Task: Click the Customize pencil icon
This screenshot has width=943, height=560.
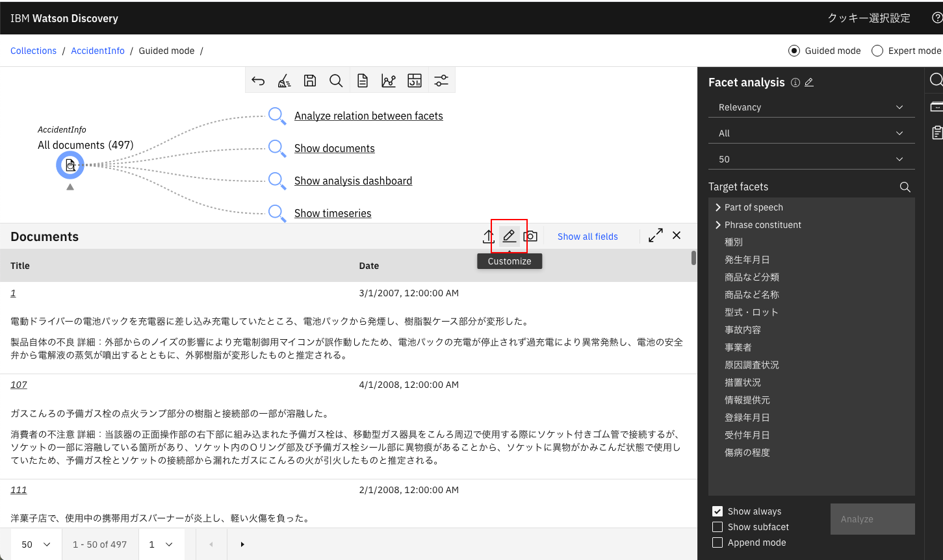Action: pyautogui.click(x=510, y=236)
